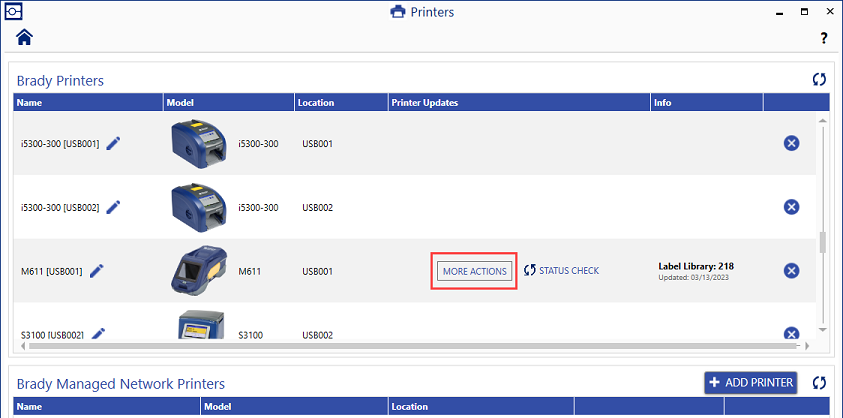
Task: Click the i5300-300 USB002 printer image
Action: [199, 208]
